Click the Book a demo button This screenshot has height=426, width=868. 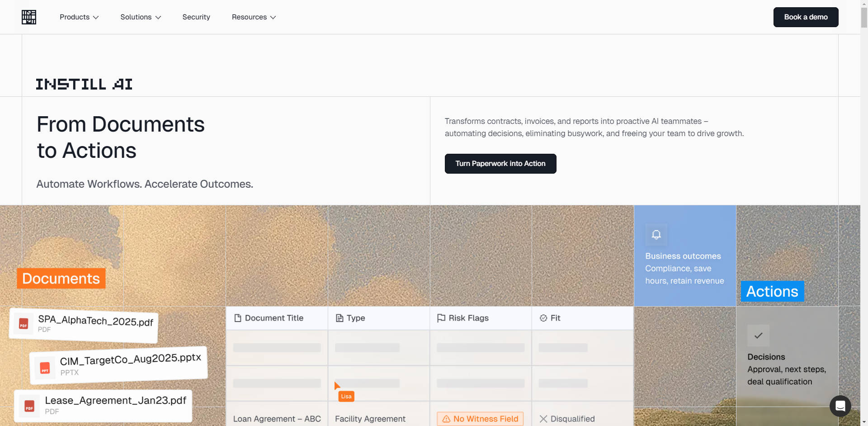(806, 17)
